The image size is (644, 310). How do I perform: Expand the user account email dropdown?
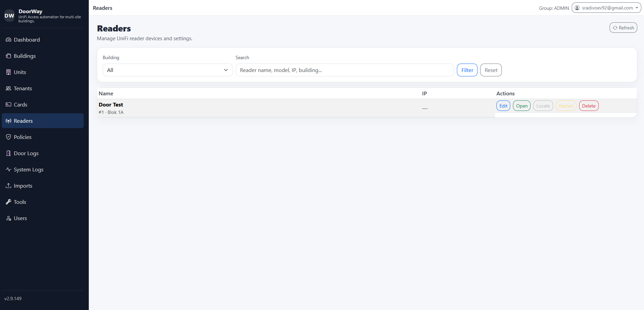[x=606, y=8]
